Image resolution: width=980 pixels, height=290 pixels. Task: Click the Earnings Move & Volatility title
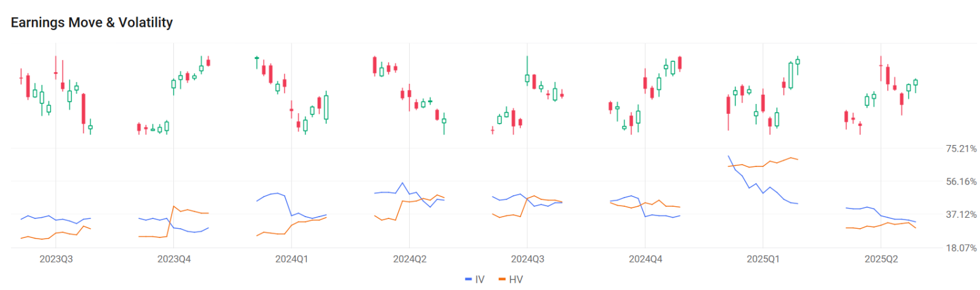[92, 23]
